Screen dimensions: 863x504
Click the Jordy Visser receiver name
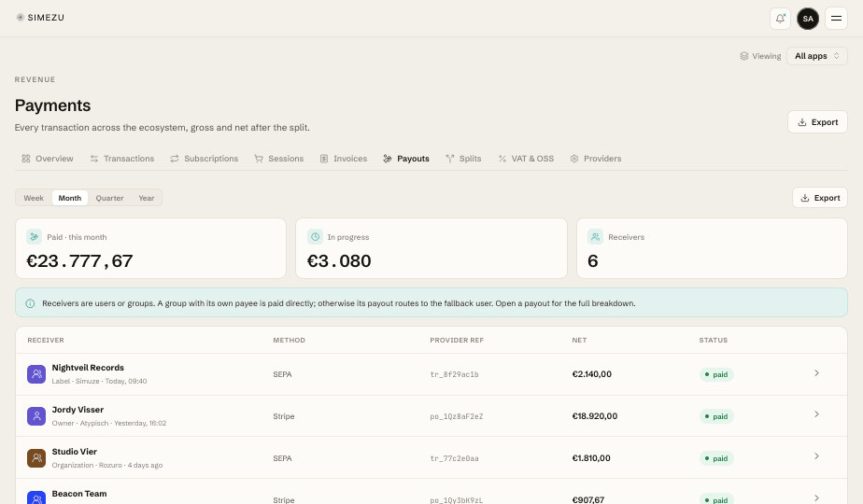[x=78, y=410]
